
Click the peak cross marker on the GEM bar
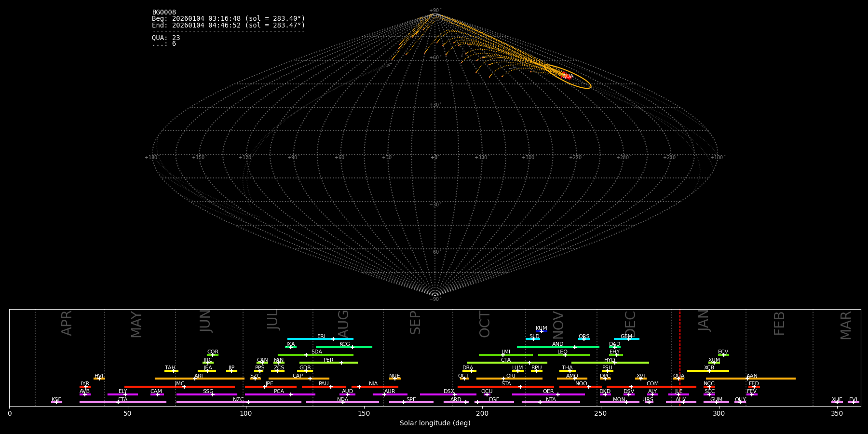tap(628, 339)
